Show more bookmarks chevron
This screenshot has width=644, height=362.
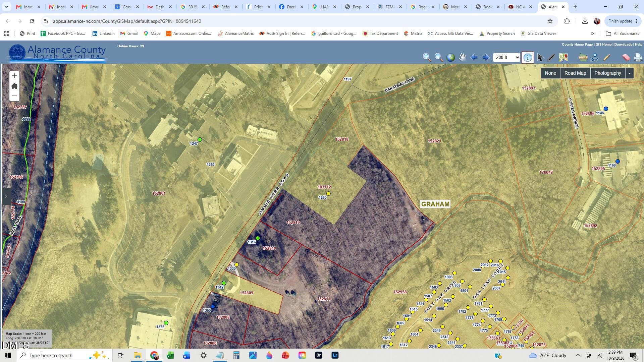coord(592,34)
